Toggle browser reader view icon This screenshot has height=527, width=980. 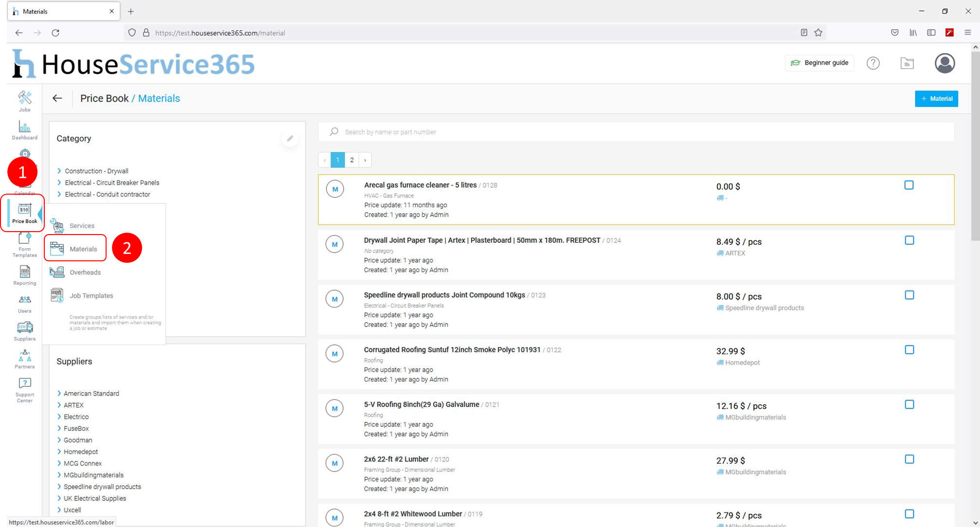coord(804,33)
